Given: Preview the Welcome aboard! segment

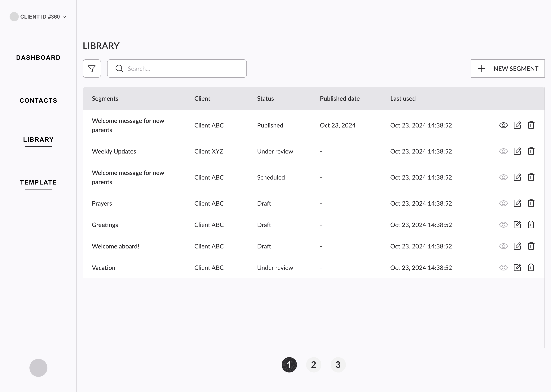Looking at the screenshot, I should point(504,246).
